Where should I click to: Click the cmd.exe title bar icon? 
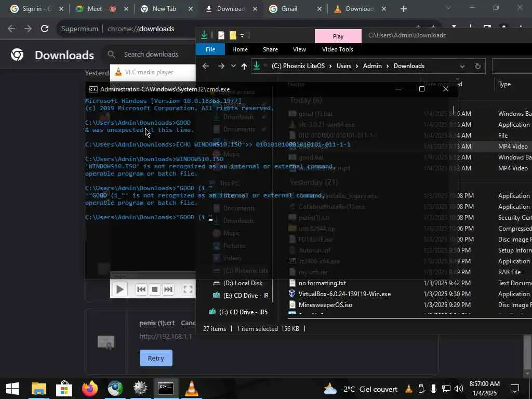(x=94, y=89)
